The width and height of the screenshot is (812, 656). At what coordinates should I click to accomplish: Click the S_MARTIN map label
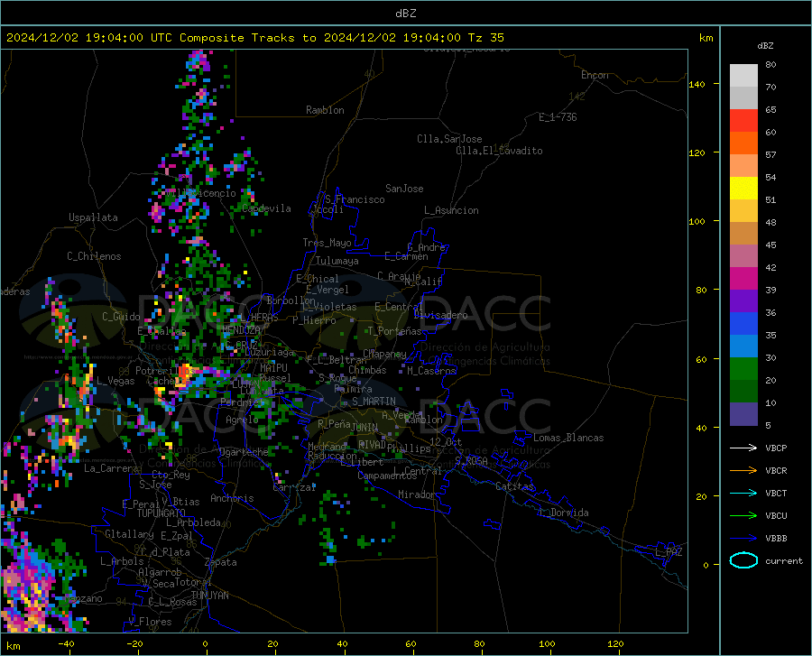(374, 402)
